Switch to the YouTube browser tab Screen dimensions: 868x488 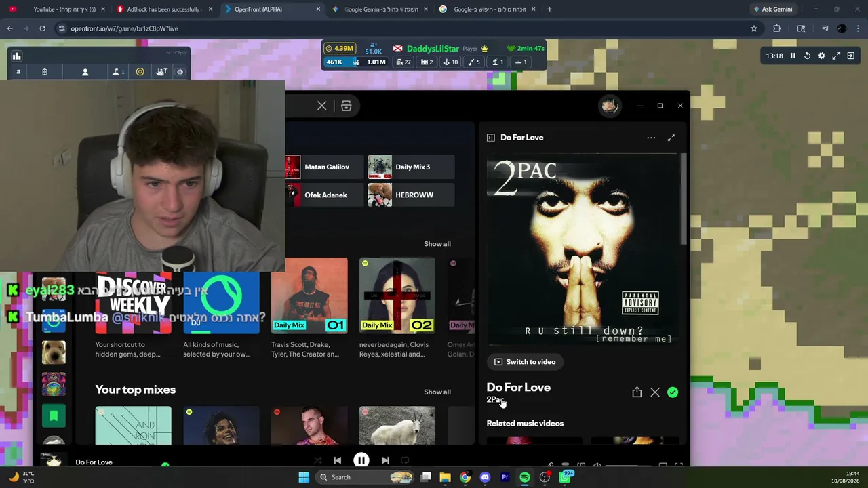coord(58,9)
